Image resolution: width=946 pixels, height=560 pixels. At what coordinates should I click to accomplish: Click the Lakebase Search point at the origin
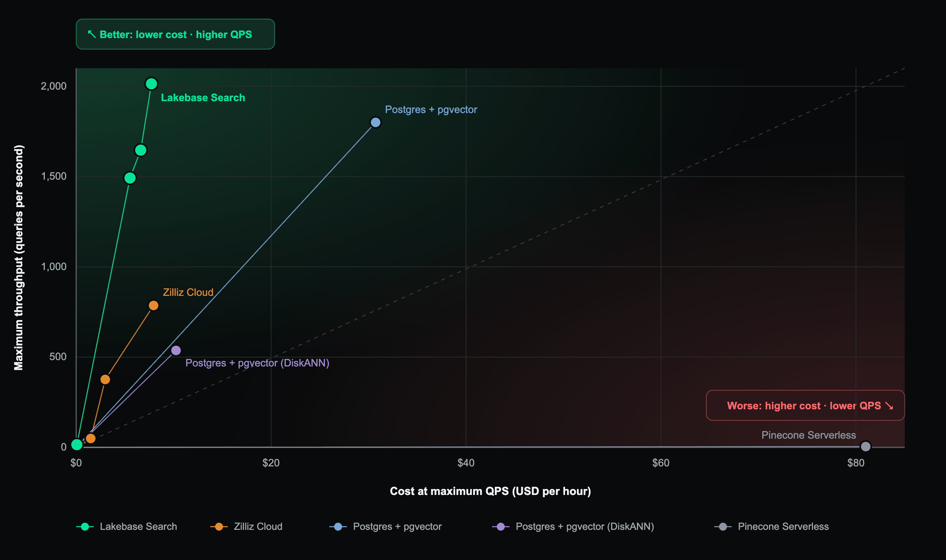point(77,445)
